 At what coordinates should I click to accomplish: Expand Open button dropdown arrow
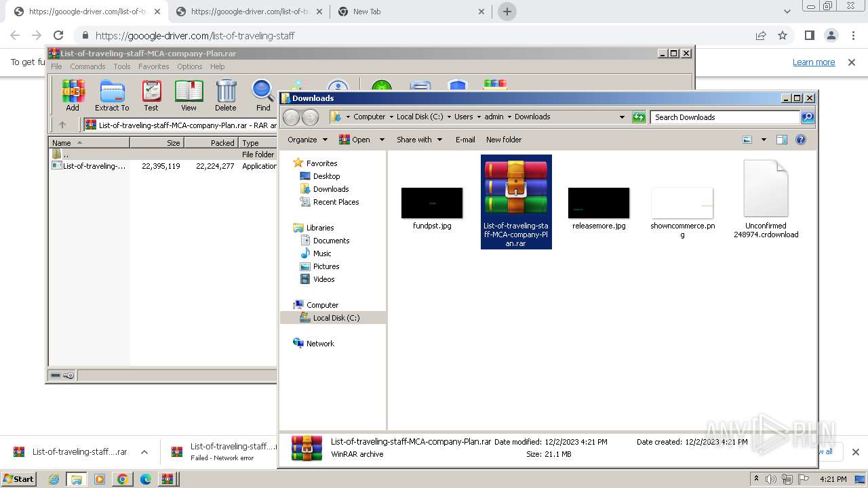click(382, 140)
